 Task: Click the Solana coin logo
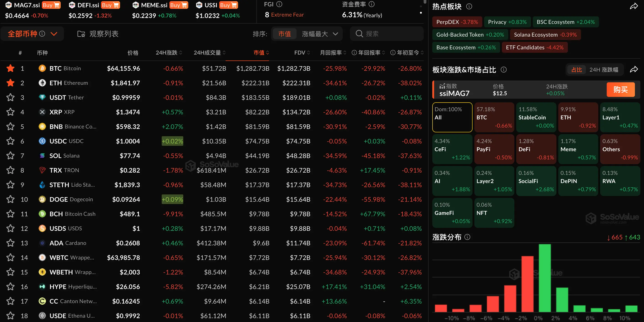click(x=42, y=156)
